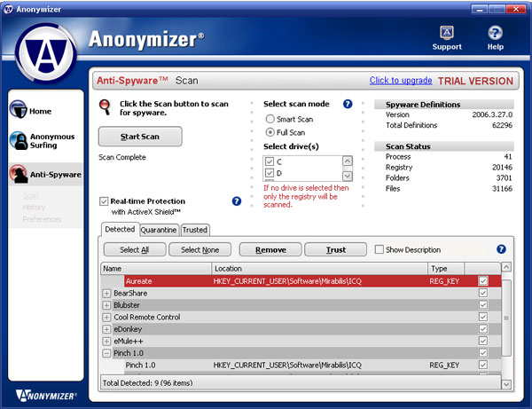Screen dimensions: 532x409
Task: Click the magnifying glass scan icon
Action: (x=105, y=107)
